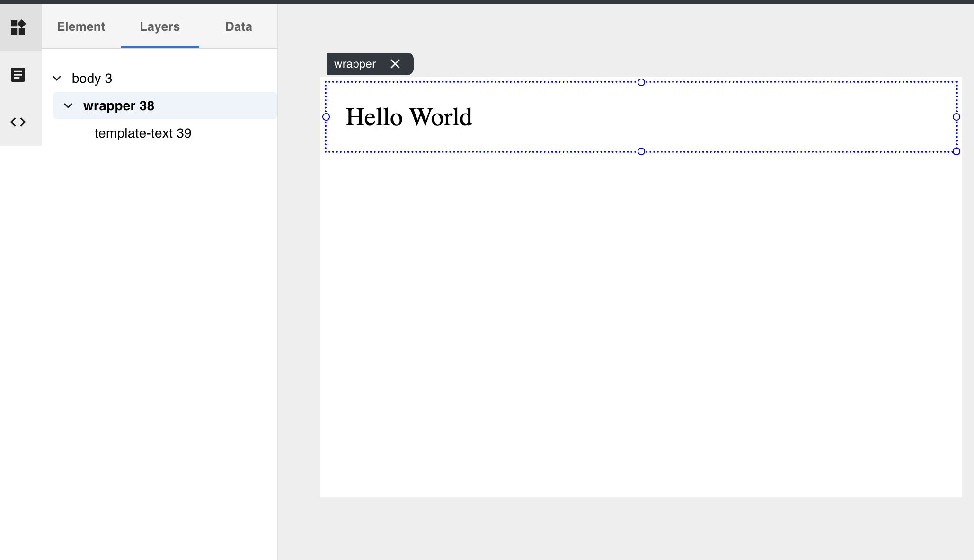Click the left middle resize handle
The height and width of the screenshot is (560, 974).
point(326,117)
